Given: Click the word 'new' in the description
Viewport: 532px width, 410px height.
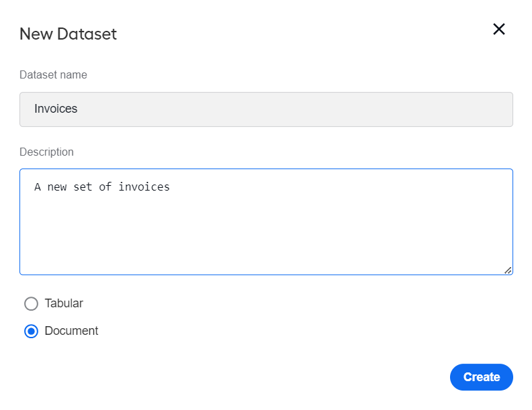Looking at the screenshot, I should click(57, 187).
